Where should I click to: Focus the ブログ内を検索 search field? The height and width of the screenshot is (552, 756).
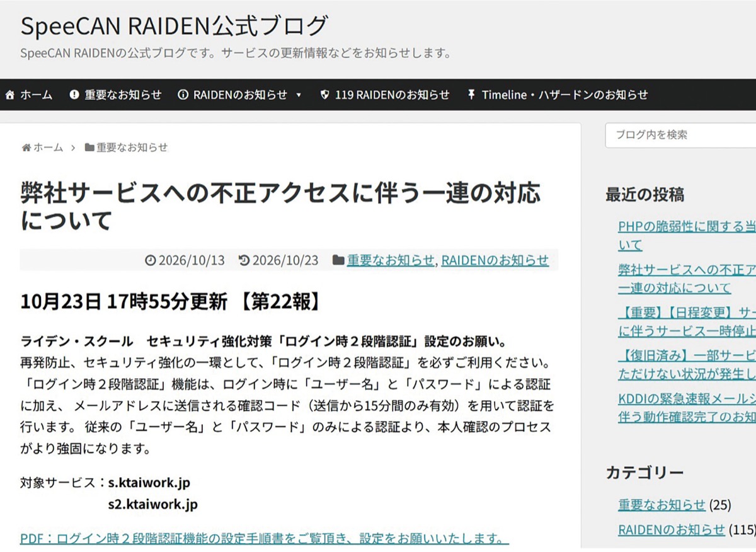pyautogui.click(x=680, y=135)
